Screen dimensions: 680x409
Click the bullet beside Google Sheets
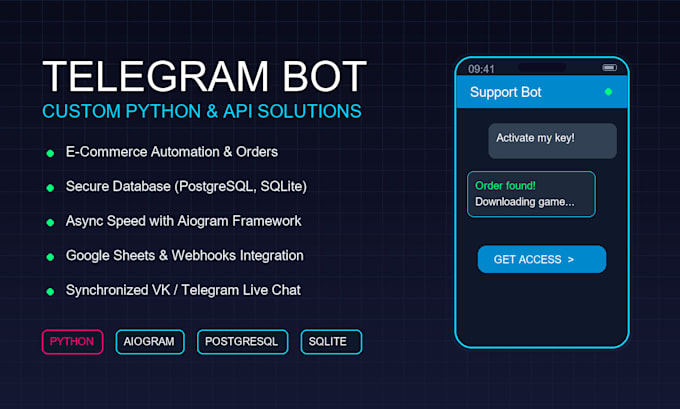coord(50,257)
